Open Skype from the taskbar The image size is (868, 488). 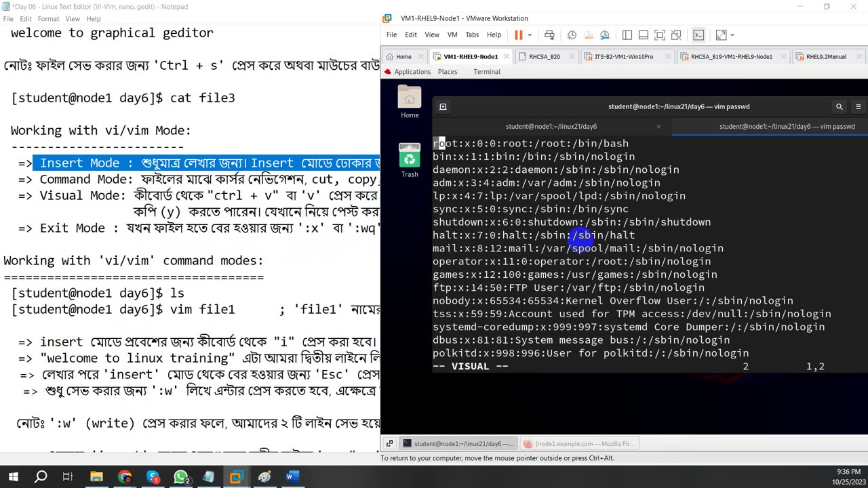point(153,476)
